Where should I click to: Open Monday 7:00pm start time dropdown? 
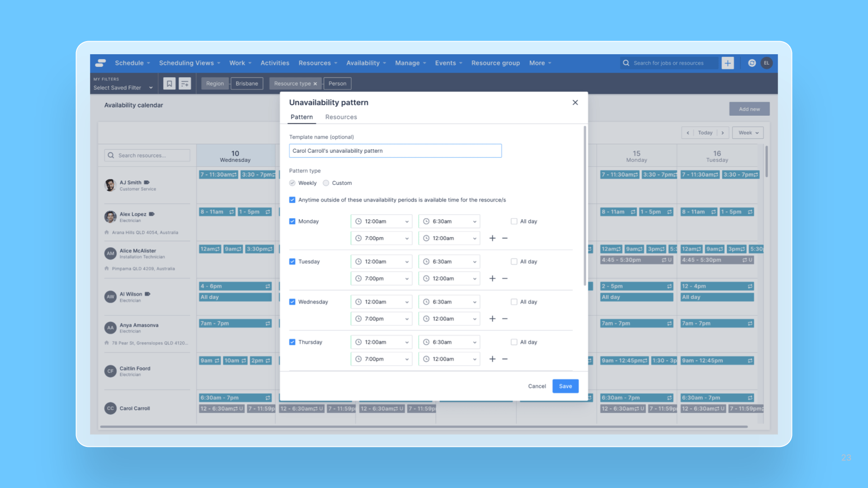382,238
